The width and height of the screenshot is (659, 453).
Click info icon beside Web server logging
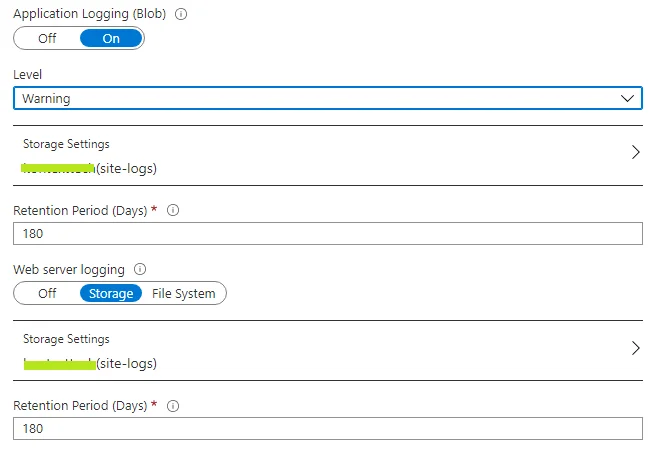[140, 270]
